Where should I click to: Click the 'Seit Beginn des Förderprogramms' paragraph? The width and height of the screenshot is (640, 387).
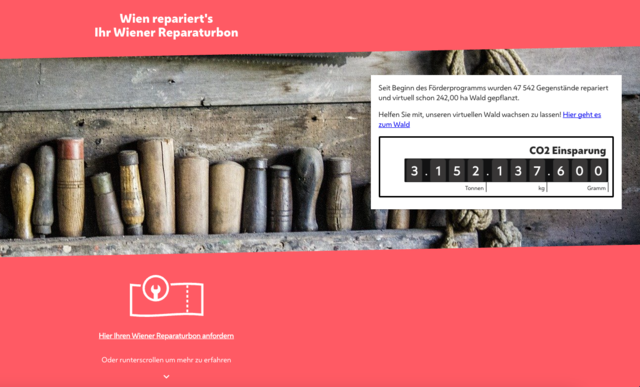pyautogui.click(x=493, y=93)
